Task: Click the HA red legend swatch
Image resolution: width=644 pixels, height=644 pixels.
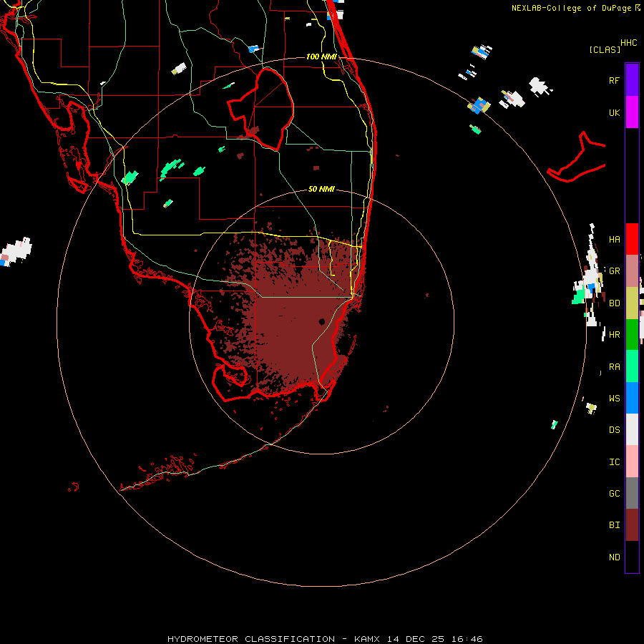Action: (x=632, y=239)
